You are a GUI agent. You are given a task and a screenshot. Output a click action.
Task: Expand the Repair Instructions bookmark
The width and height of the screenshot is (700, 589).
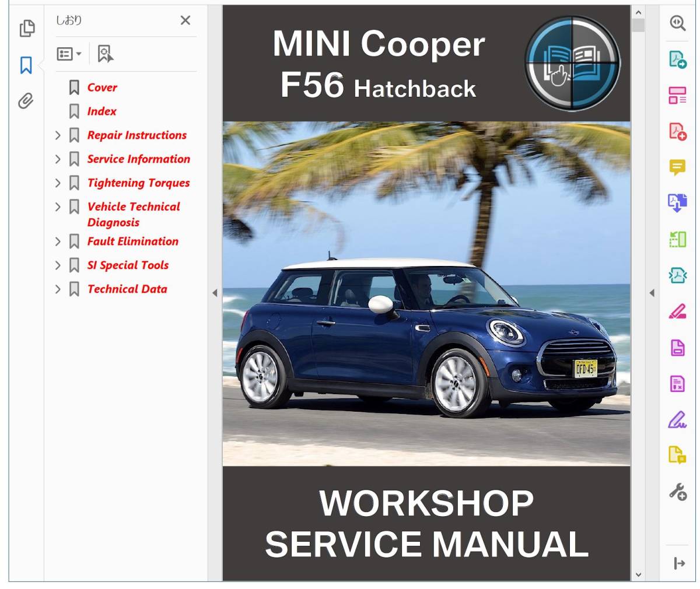58,135
